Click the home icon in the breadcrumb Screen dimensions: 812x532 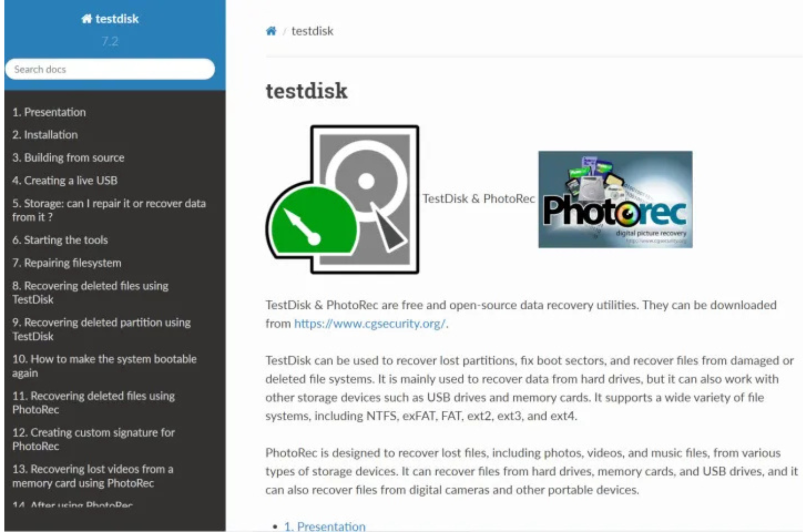tap(271, 31)
